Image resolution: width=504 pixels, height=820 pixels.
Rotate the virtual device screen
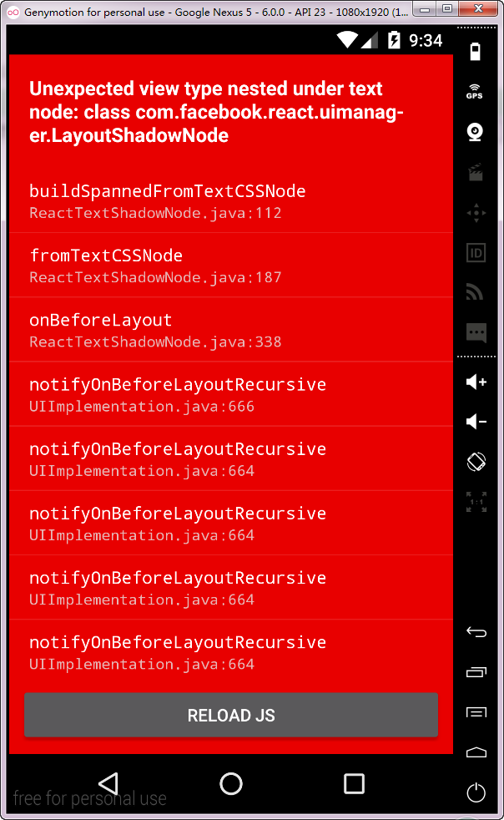coord(476,462)
